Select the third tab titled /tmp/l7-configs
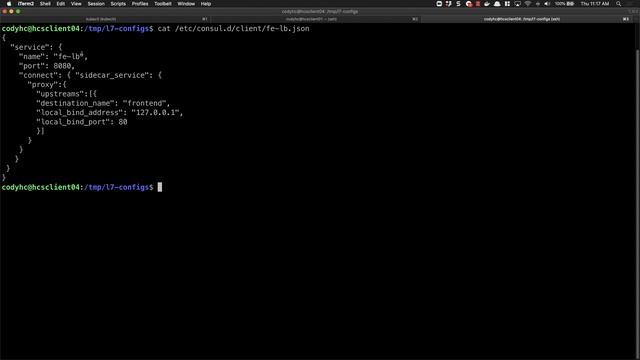 pos(527,19)
